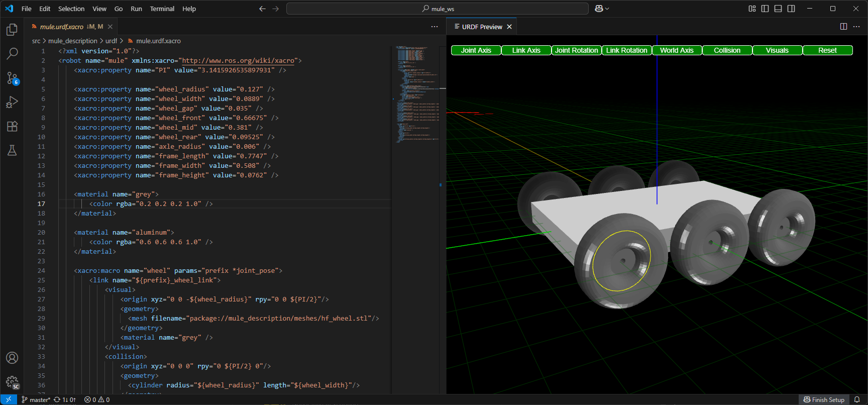Open the Run menu

pos(136,9)
